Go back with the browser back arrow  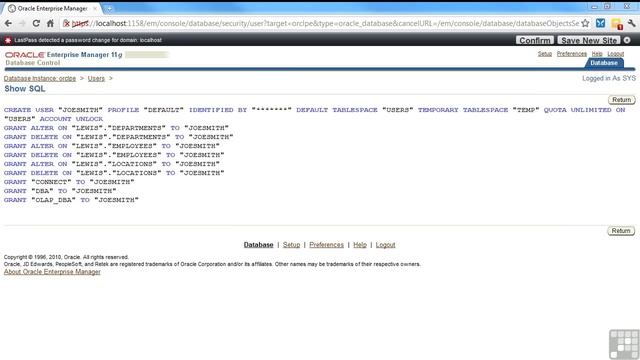pos(8,23)
